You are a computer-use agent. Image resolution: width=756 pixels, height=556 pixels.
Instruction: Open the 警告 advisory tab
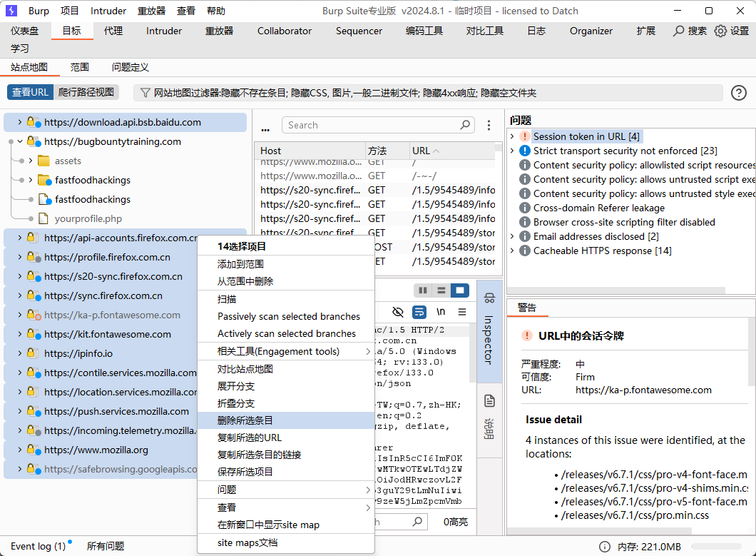527,308
